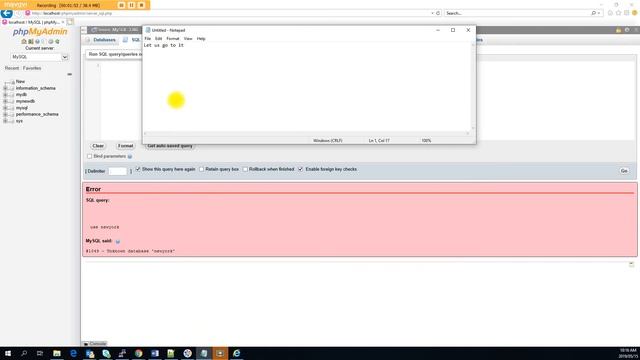Click the page settings gear in phpMyAdmin top bar

(x=627, y=30)
